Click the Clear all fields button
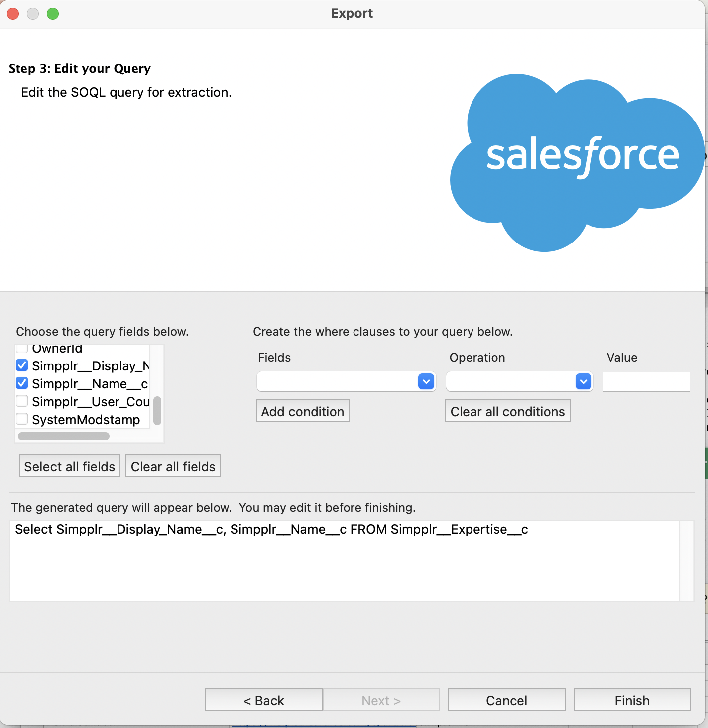The height and width of the screenshot is (728, 708). (173, 466)
